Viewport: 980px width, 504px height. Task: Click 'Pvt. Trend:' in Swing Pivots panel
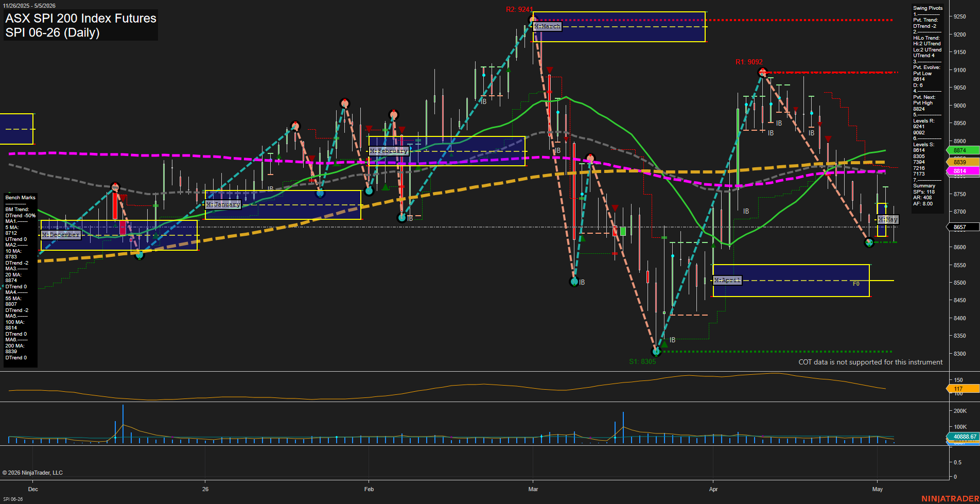click(x=925, y=20)
